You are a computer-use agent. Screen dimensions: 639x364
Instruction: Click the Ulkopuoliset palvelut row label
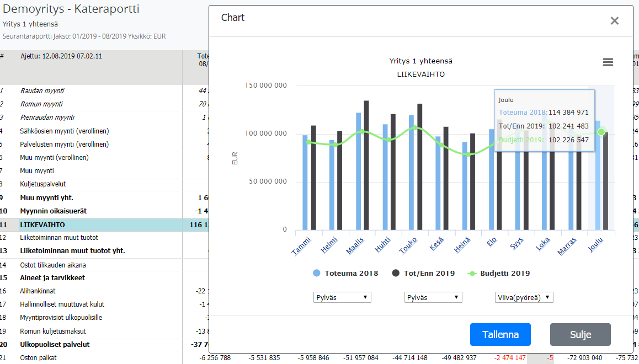pos(55,345)
